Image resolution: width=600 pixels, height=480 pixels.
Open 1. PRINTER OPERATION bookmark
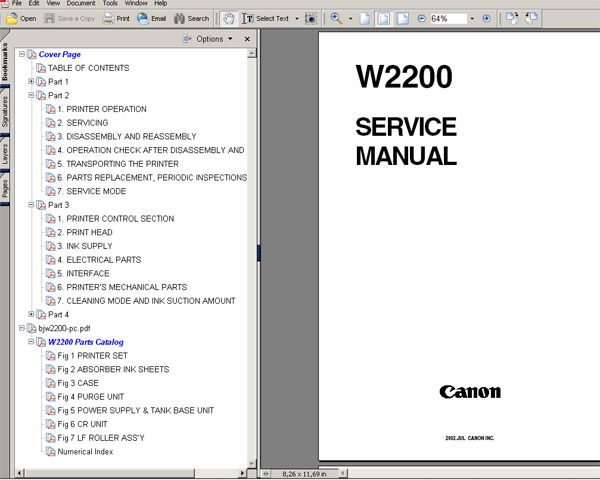102,109
